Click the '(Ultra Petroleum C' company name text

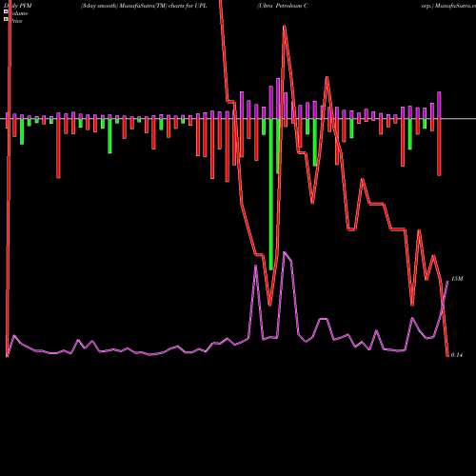(283, 6)
